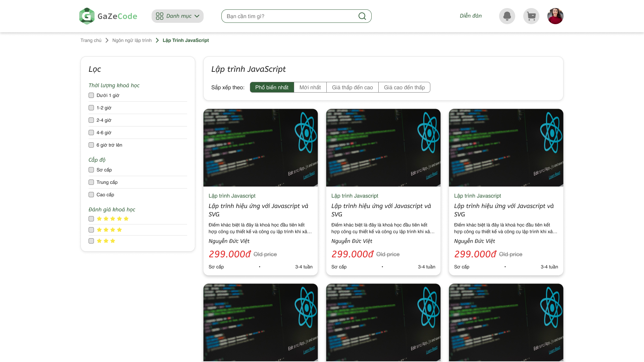Screen dimensions: 644x362
Task: Check the '2-4 giờ' duration filter
Action: 91,120
